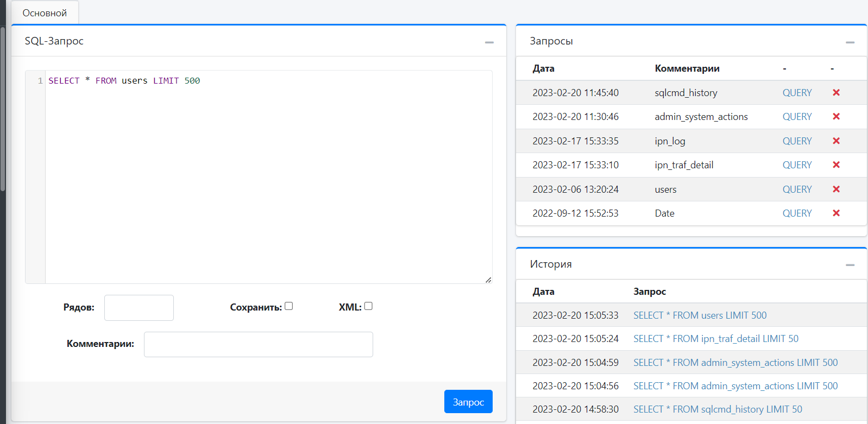Remove the saved ipn_log query
Image resolution: width=868 pixels, height=424 pixels.
pyautogui.click(x=836, y=141)
